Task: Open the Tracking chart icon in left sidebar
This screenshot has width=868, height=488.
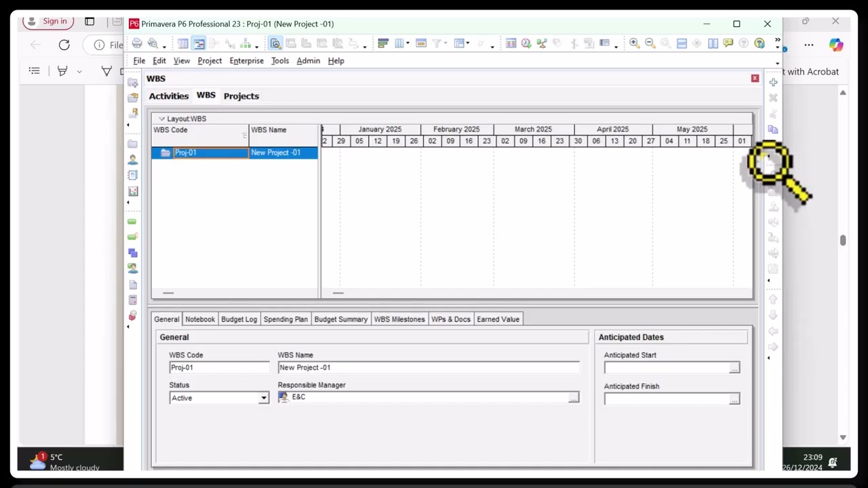Action: (132, 191)
